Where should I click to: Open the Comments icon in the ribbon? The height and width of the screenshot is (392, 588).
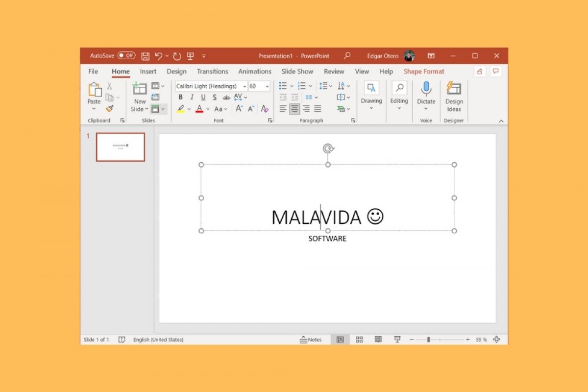[496, 72]
